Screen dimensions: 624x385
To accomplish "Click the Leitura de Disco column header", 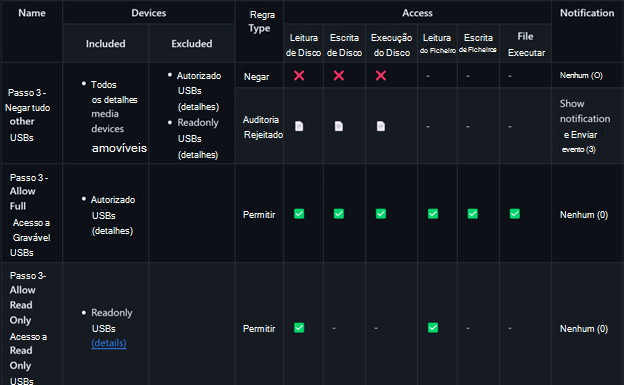I will 303,45.
